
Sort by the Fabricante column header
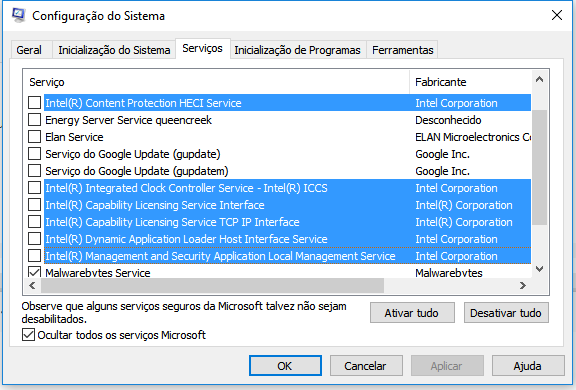pyautogui.click(x=470, y=82)
